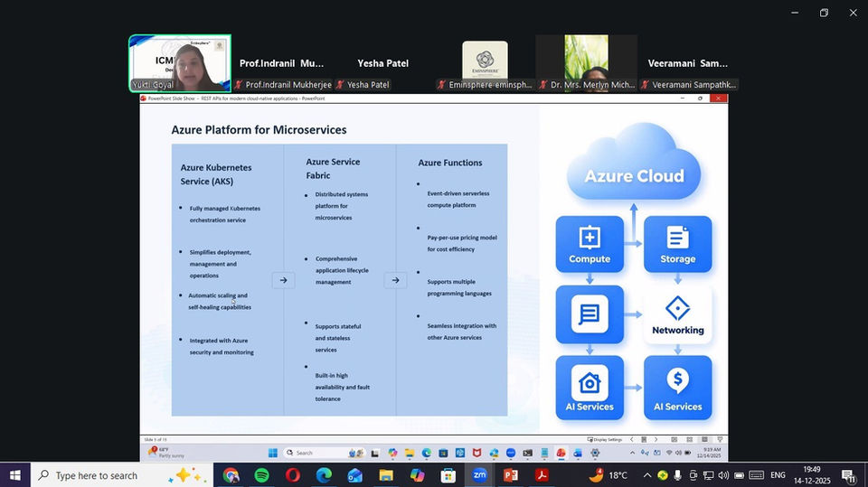The image size is (868, 487).
Task: Select Yukti Goyal's video thumbnail
Action: tap(180, 63)
